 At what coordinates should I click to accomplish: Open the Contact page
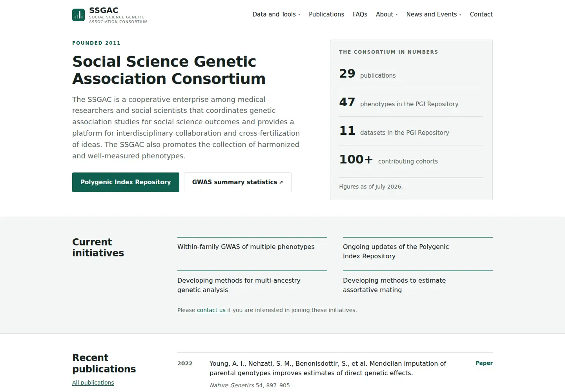(x=481, y=15)
